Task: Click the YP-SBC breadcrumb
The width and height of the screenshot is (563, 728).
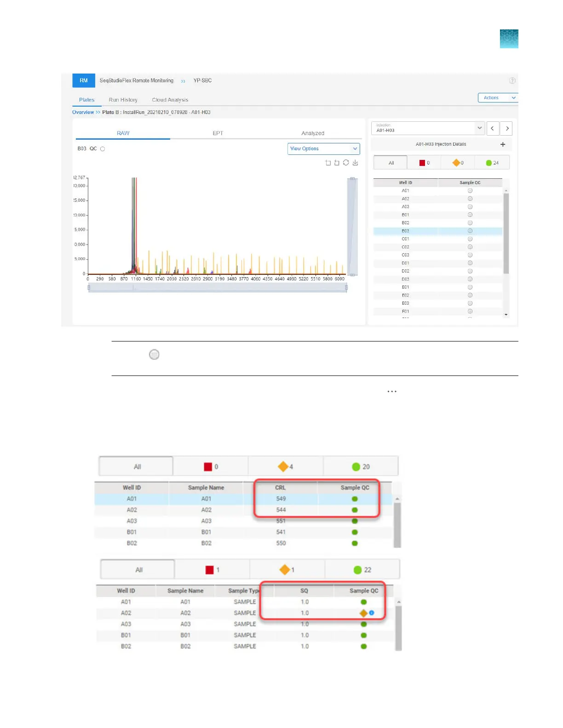Action: click(202, 80)
